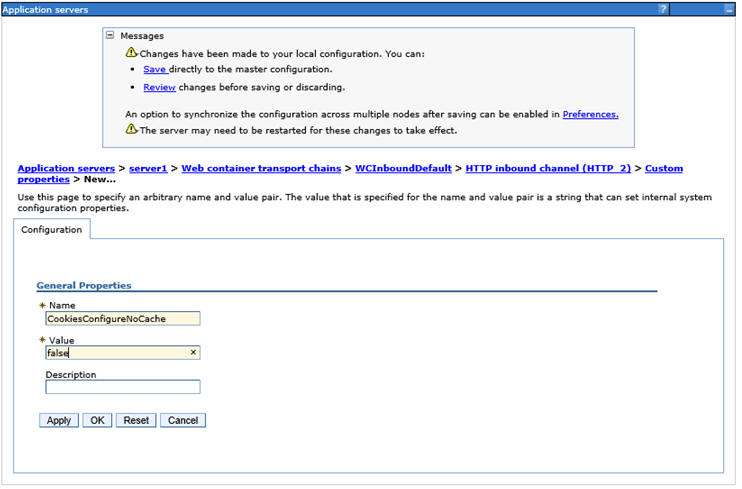Clear the Value field with X icon

(193, 352)
